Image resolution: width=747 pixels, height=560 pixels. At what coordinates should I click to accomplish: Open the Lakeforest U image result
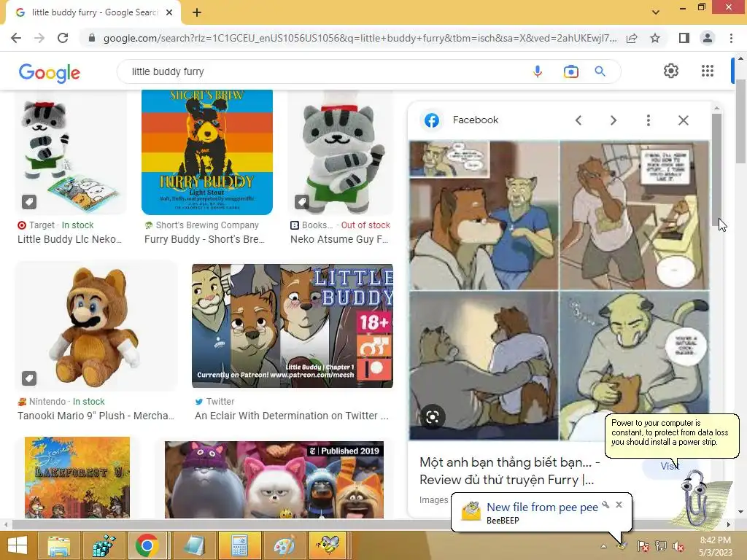tap(77, 478)
